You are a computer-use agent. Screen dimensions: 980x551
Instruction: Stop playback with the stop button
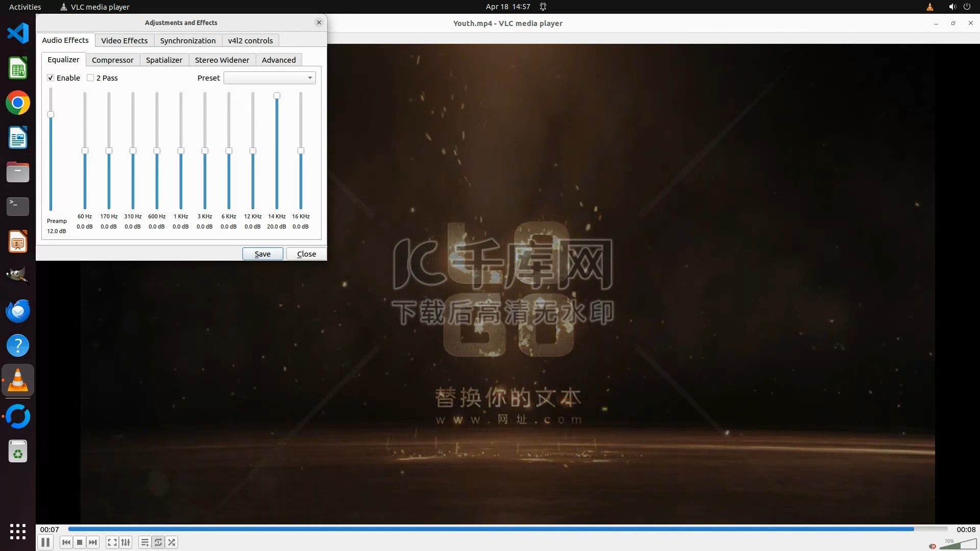[80, 542]
